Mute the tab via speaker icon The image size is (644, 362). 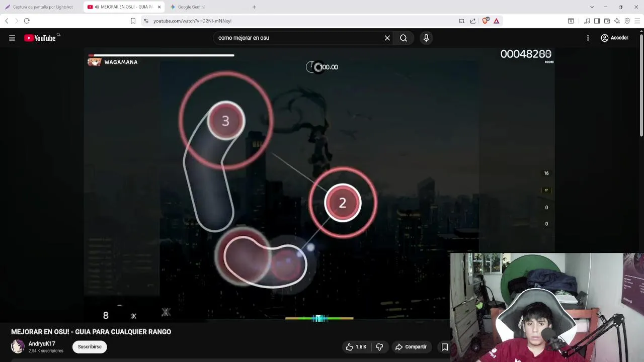pyautogui.click(x=96, y=7)
